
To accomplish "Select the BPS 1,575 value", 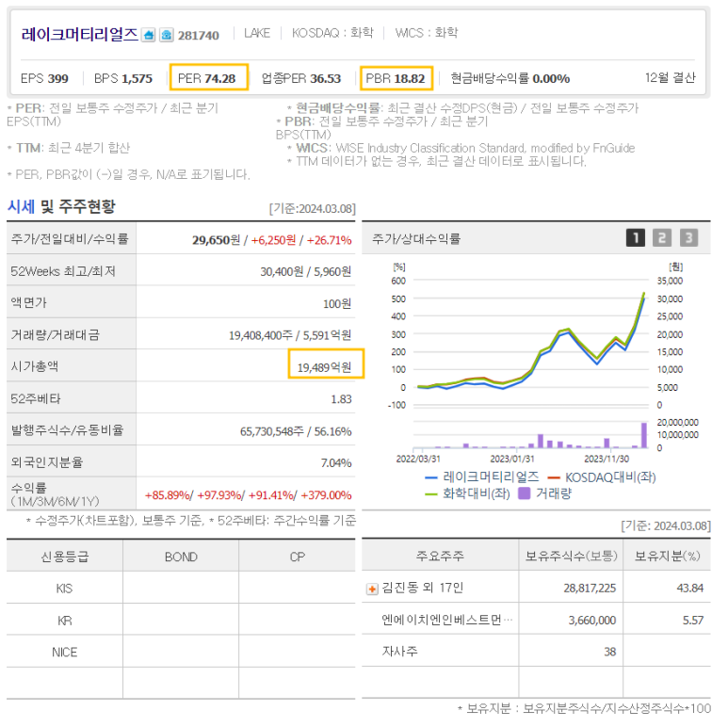I will click(x=123, y=78).
